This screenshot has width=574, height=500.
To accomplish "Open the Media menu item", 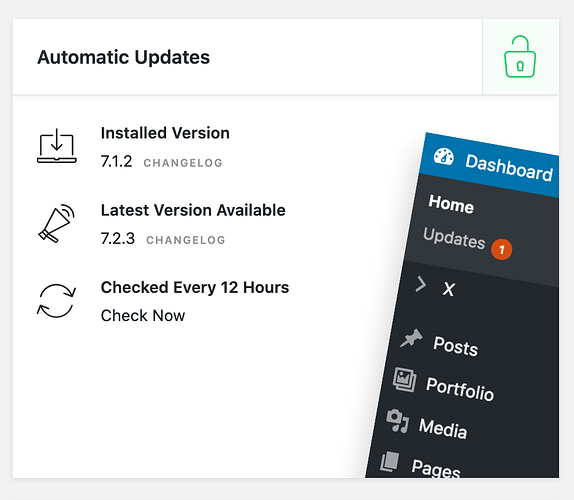I will (x=443, y=428).
